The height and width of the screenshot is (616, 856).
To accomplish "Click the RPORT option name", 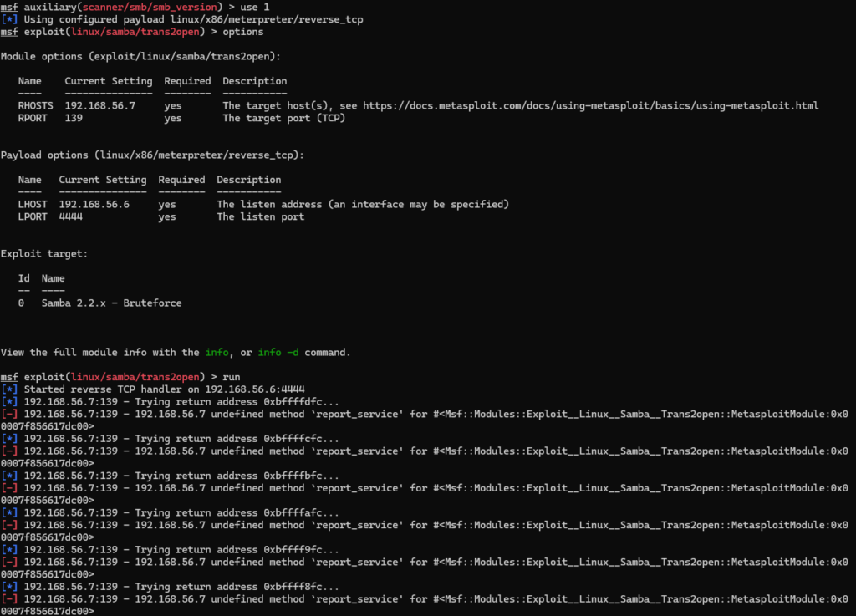I will (33, 118).
